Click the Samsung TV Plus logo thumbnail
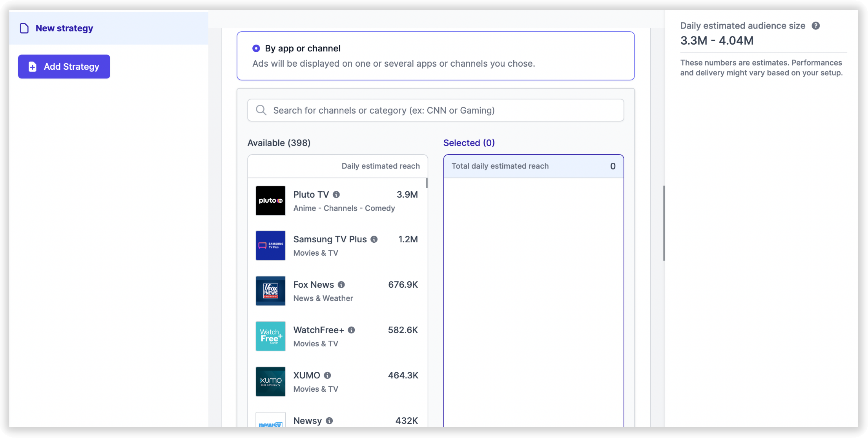The width and height of the screenshot is (868, 438). point(271,245)
